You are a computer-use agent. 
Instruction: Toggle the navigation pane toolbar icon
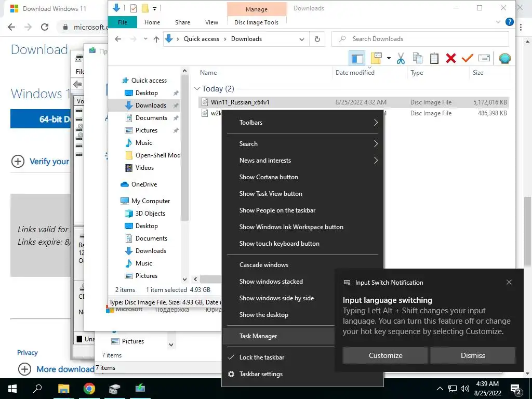(x=357, y=58)
